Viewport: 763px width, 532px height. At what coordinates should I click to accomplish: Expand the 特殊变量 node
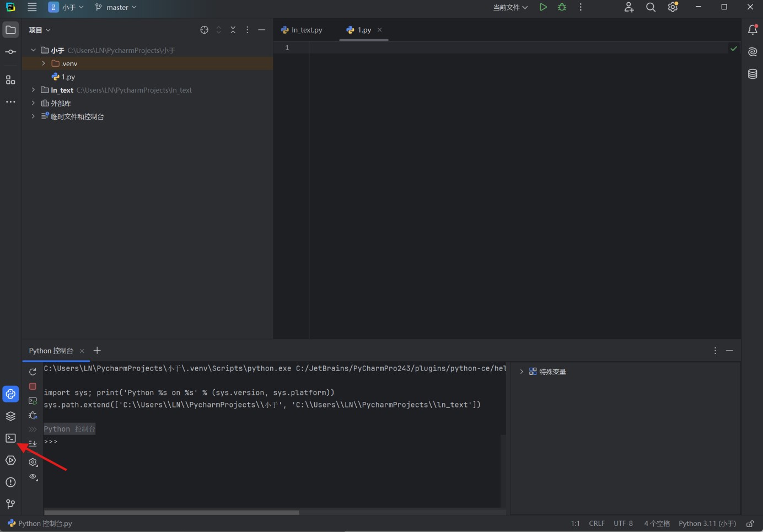[x=522, y=372]
